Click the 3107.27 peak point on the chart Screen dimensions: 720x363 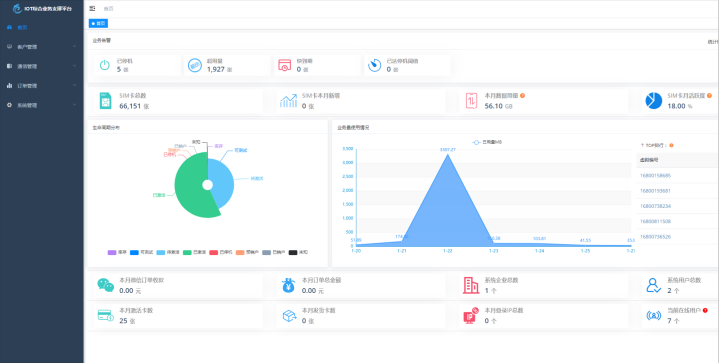coord(448,155)
